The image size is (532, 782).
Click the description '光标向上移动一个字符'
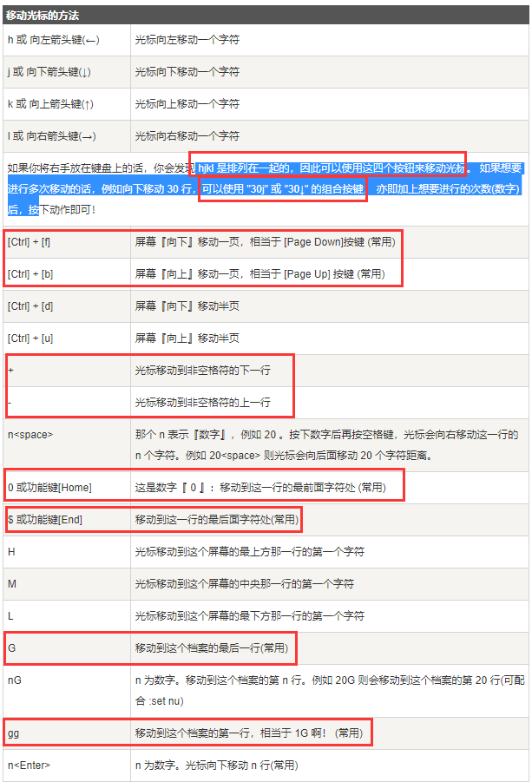[x=187, y=104]
